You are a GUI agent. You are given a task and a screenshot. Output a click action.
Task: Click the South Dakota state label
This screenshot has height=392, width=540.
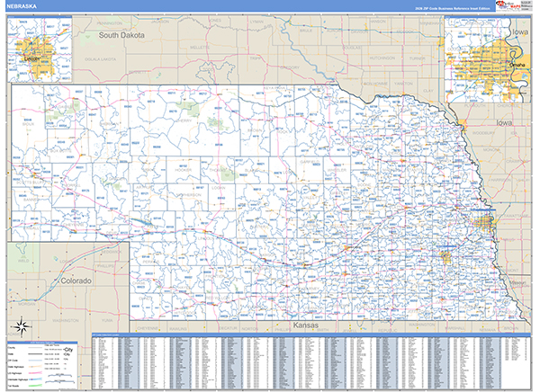point(121,35)
